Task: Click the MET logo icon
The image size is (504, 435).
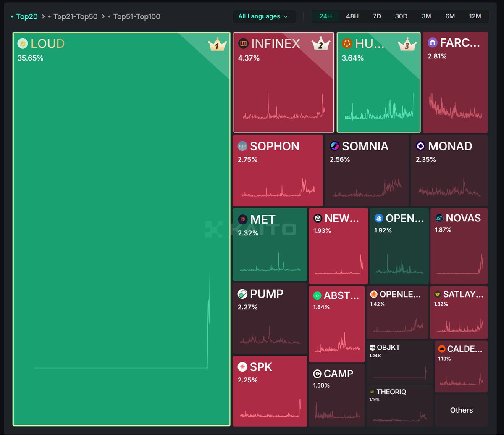Action: (x=242, y=219)
